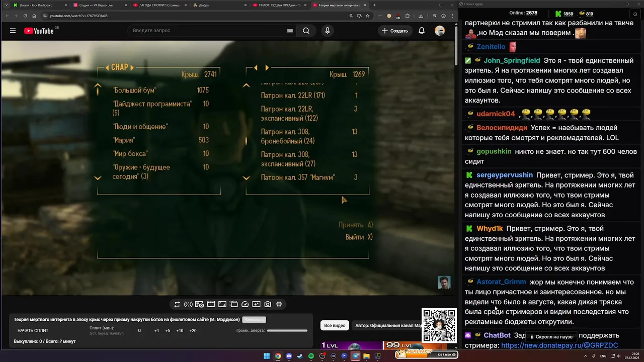The height and width of the screenshot is (362, 644).
Task: Click username udarnick04 in chat
Action: coord(496,114)
